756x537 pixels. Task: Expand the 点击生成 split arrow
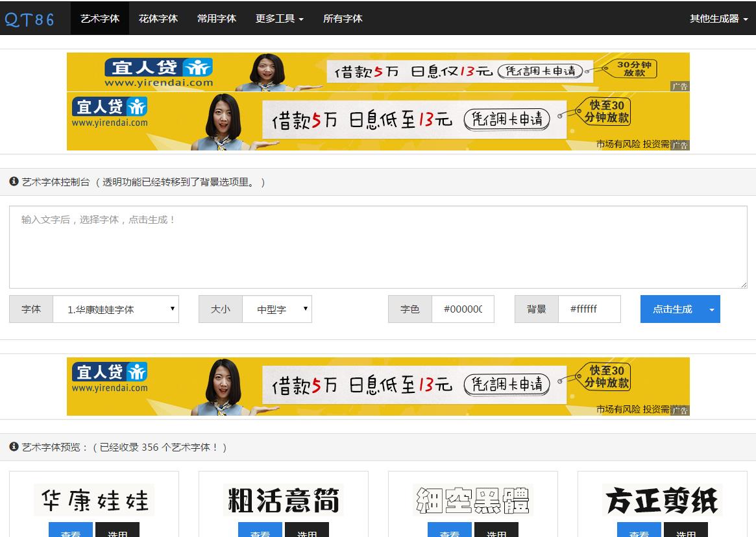(x=712, y=309)
